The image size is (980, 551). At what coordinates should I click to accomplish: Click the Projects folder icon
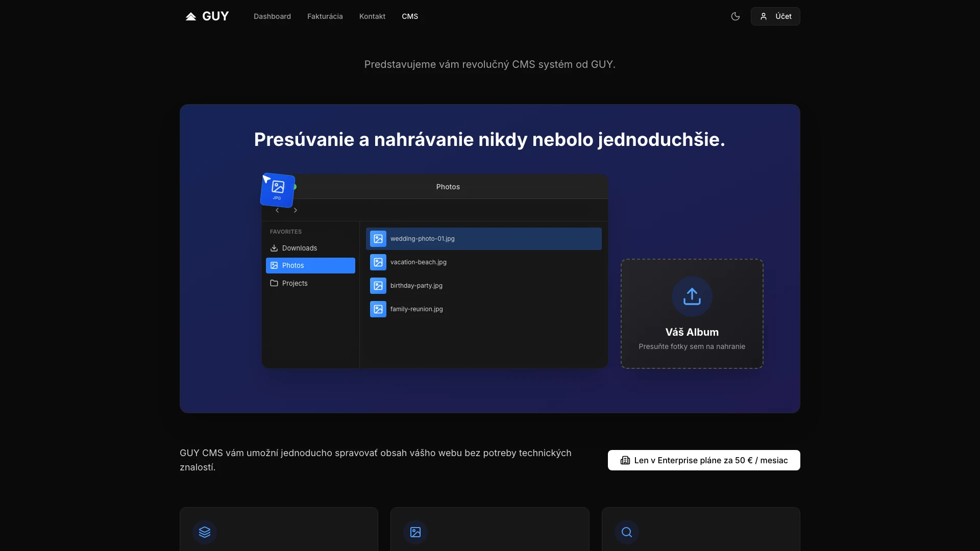tap(274, 283)
